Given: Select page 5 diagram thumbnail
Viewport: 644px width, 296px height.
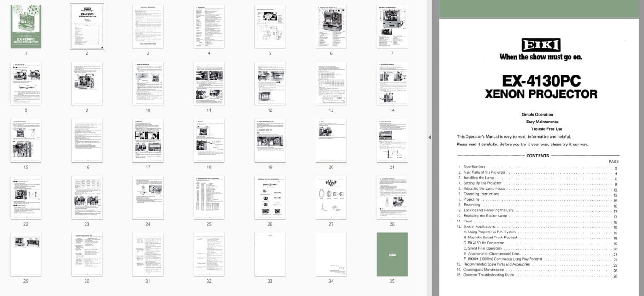Looking at the screenshot, I should click(270, 26).
